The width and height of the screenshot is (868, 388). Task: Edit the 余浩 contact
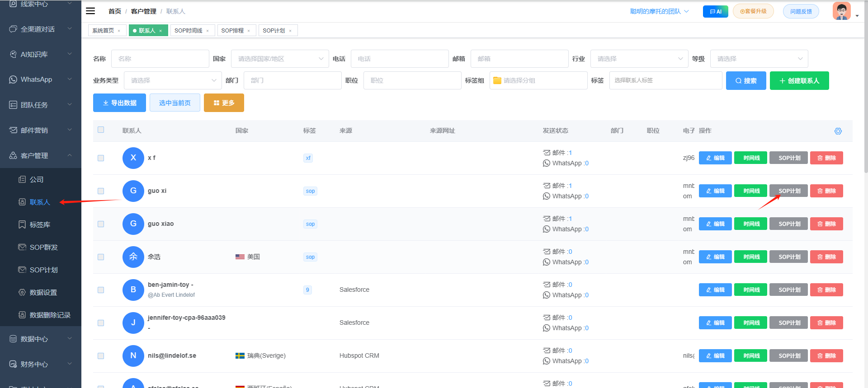pos(715,257)
